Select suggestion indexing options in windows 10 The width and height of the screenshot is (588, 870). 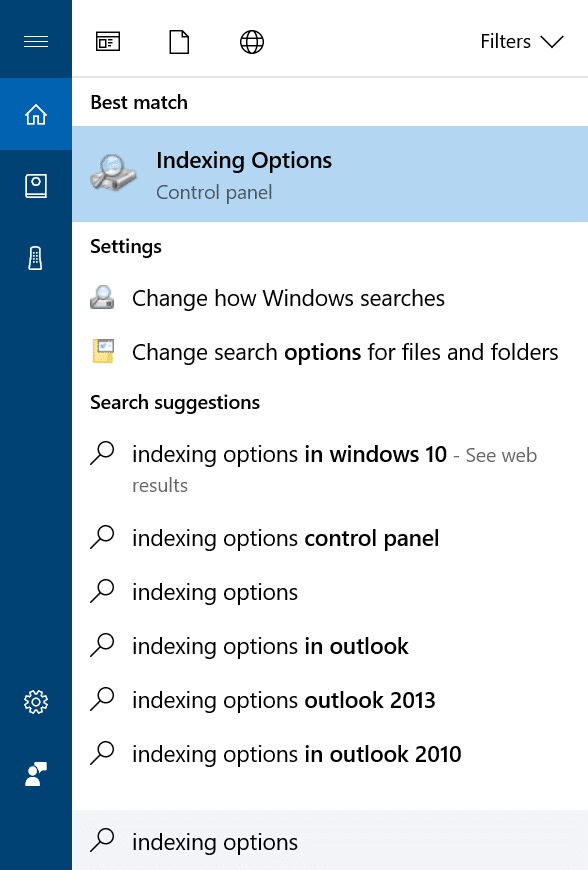(x=330, y=469)
